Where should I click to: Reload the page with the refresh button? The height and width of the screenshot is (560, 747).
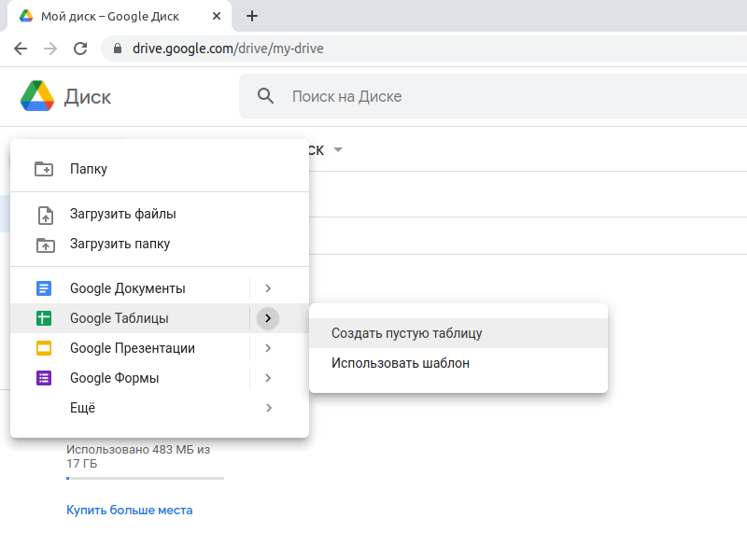(x=80, y=49)
